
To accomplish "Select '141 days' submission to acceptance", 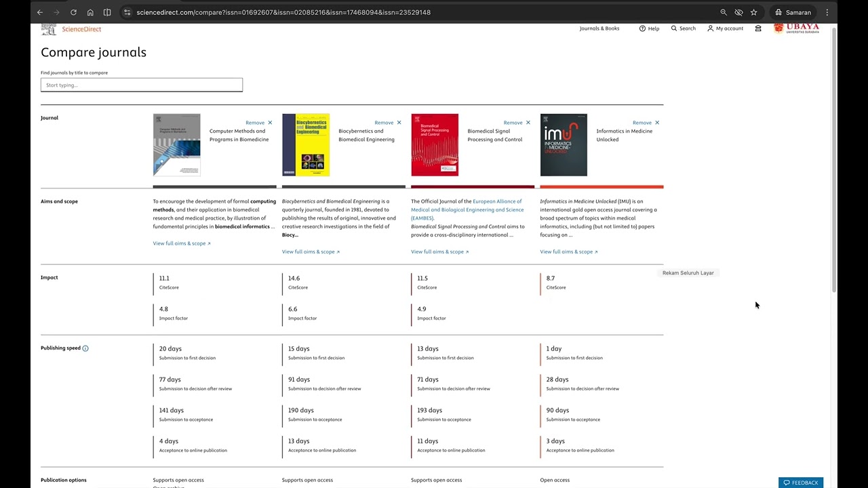I will 172,410.
